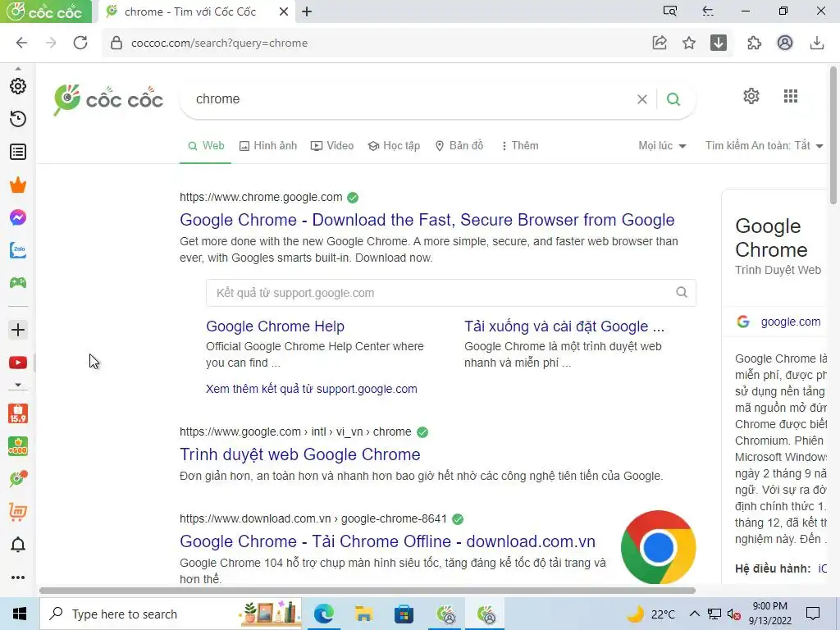Click the support.google.com search box
The height and width of the screenshot is (630, 840).
click(450, 293)
